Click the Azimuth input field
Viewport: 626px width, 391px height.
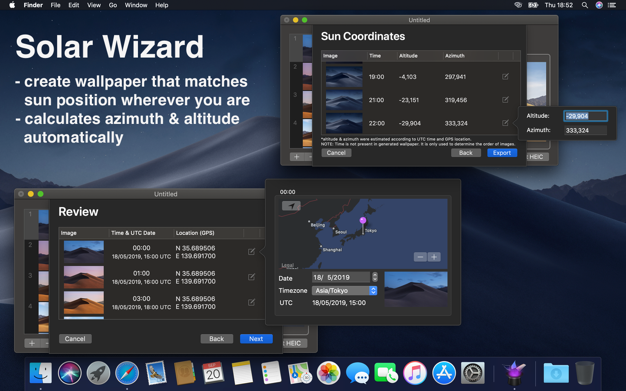[585, 130]
